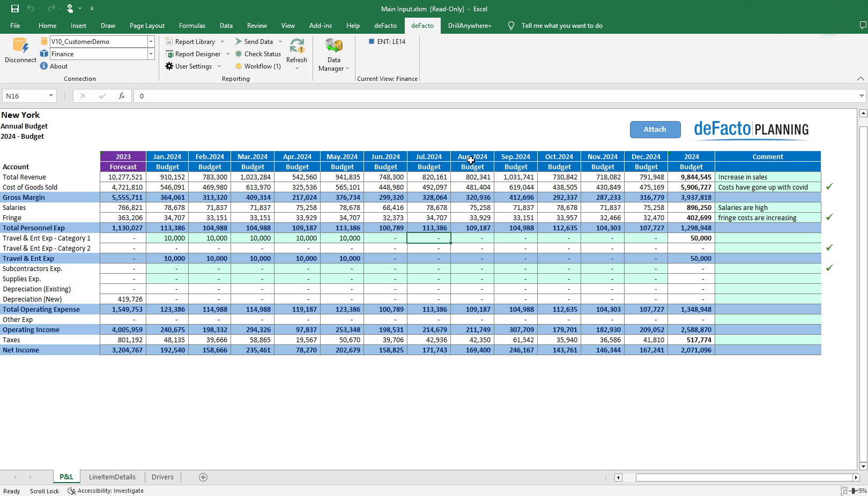Image resolution: width=868 pixels, height=496 pixels.
Task: Open the Page Layout ribbon tab
Action: 147,26
